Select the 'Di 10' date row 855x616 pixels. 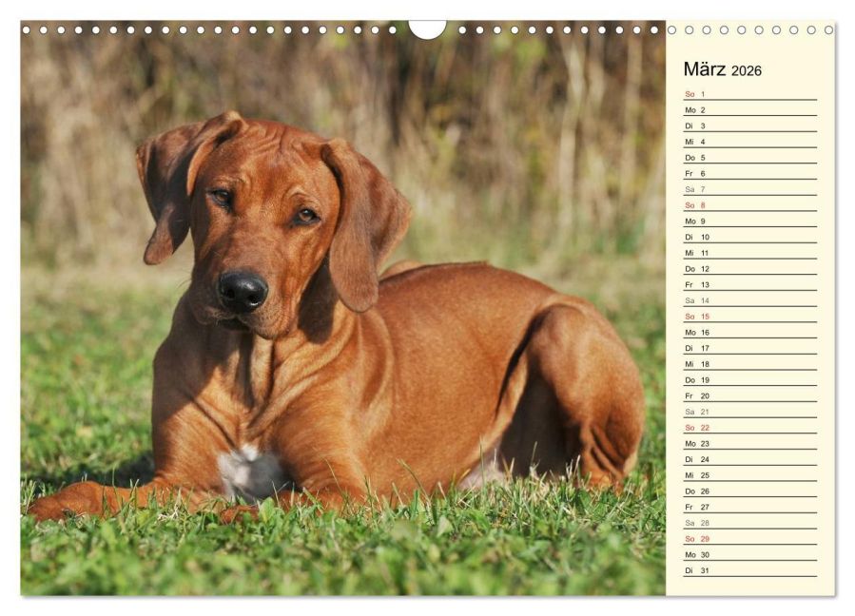(x=749, y=237)
